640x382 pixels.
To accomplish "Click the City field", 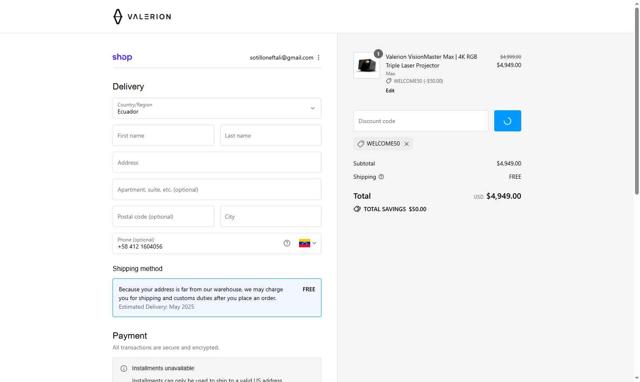I will (271, 216).
